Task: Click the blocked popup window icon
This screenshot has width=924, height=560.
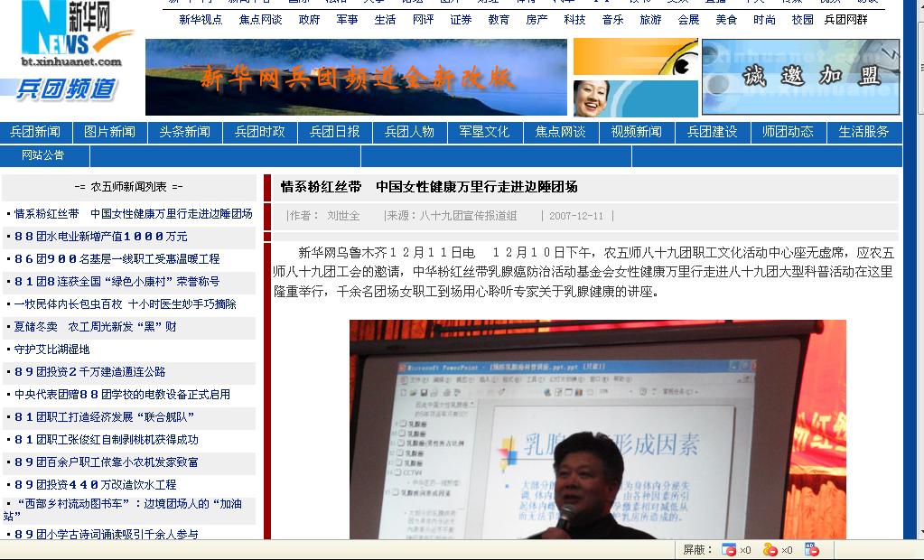Action: [729, 550]
